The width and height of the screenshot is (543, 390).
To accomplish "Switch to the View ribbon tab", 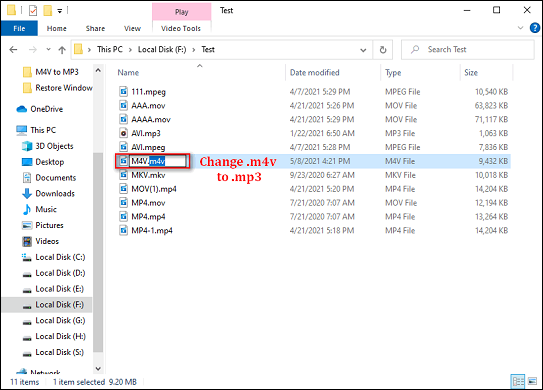I will click(x=132, y=28).
